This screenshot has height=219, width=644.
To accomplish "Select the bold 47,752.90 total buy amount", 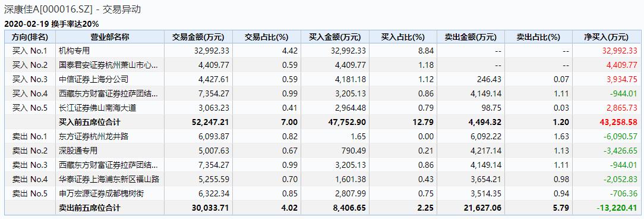I will click(x=346, y=122).
